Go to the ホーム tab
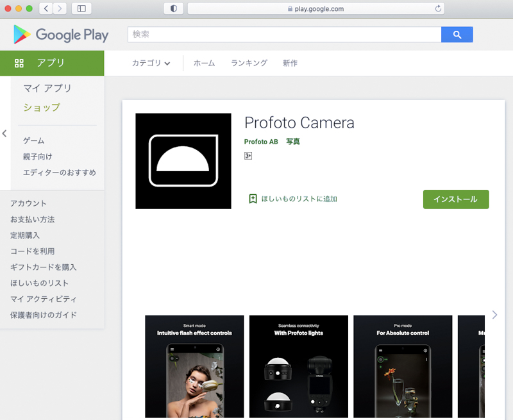The height and width of the screenshot is (420, 513). (204, 63)
